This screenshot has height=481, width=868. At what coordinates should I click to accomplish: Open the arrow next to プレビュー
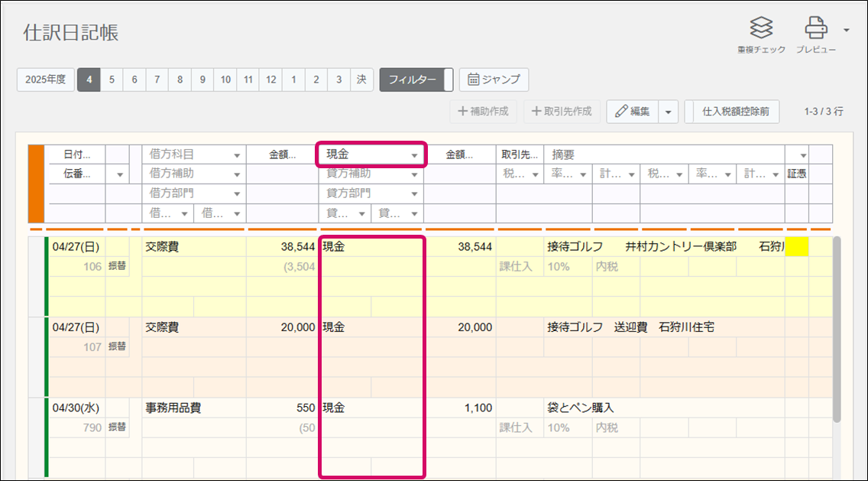coord(846,31)
